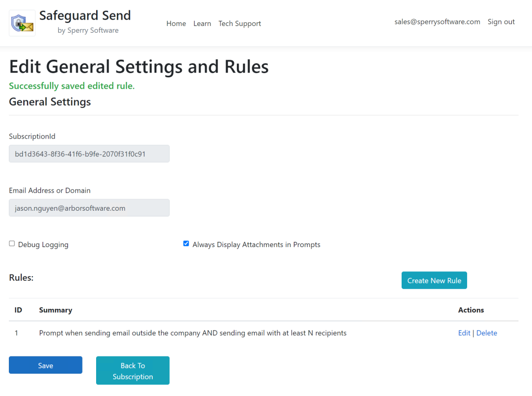
Task: Click the Email Address or Domain field
Action: [x=89, y=208]
